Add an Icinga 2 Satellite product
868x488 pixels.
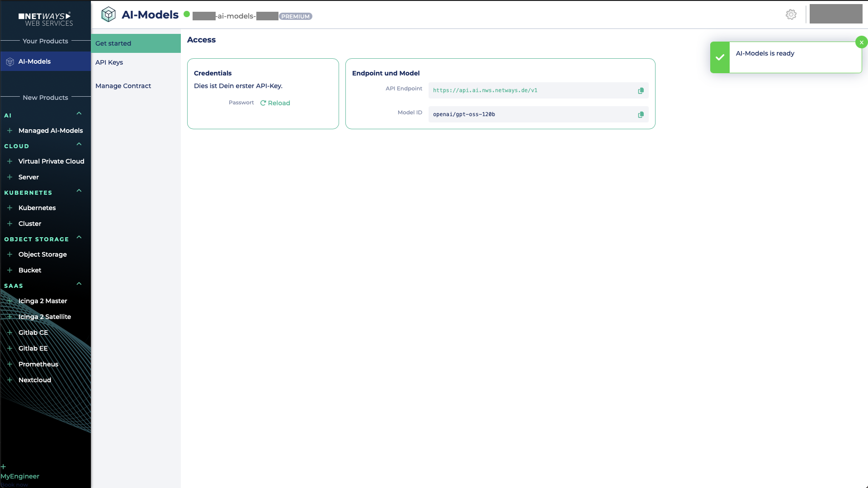click(45, 317)
